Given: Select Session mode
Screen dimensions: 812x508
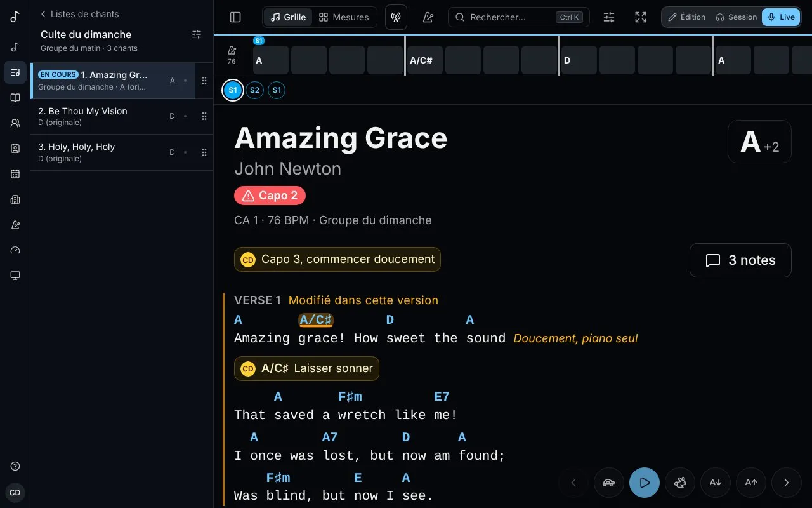Looking at the screenshot, I should [x=736, y=17].
